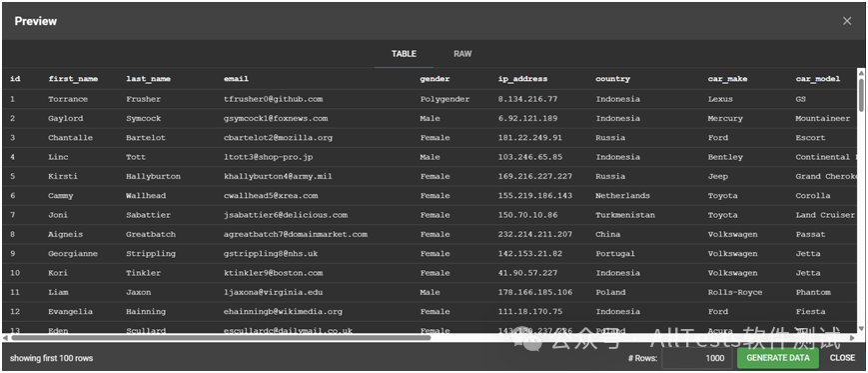This screenshot has width=868, height=373.
Task: Click the Netherlands country cell
Action: coord(622,196)
